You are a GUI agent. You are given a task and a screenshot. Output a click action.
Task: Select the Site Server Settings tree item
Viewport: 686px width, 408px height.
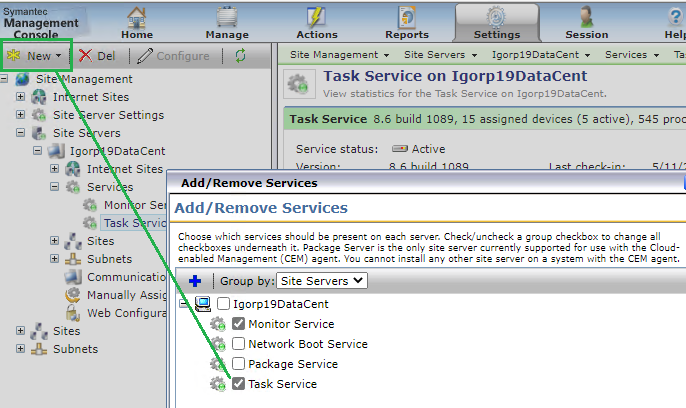coord(108,115)
